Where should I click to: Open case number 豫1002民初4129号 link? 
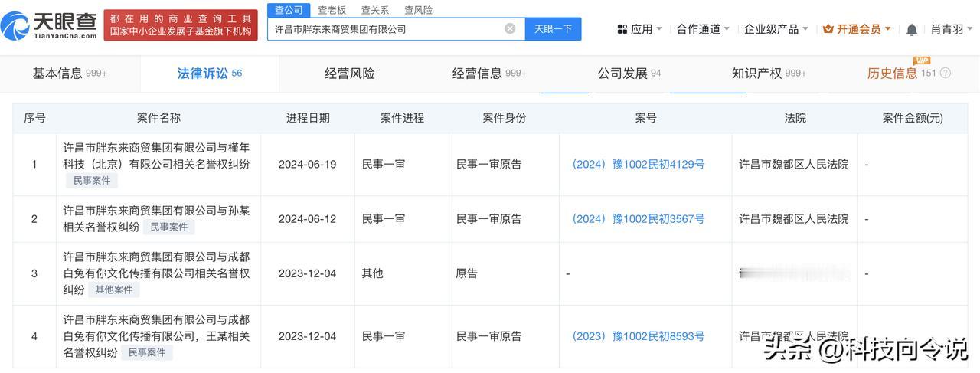[639, 164]
